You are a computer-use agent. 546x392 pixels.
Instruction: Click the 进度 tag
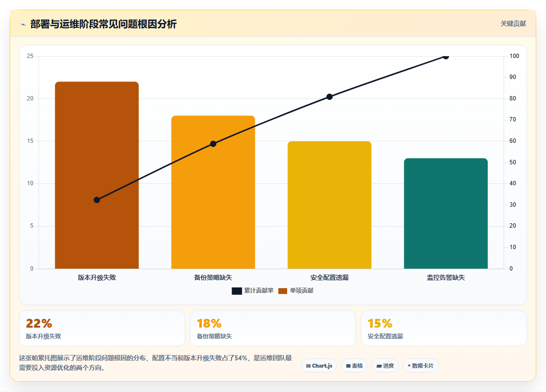[x=385, y=366]
